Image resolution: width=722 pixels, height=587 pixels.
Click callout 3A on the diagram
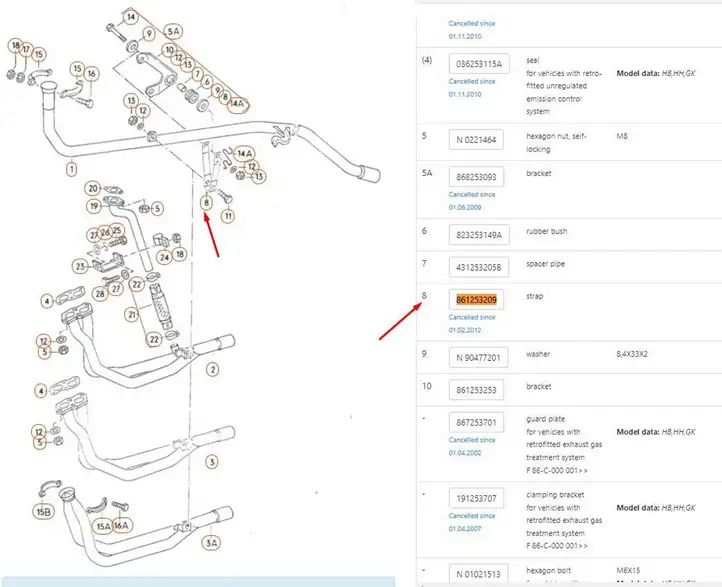tap(211, 543)
